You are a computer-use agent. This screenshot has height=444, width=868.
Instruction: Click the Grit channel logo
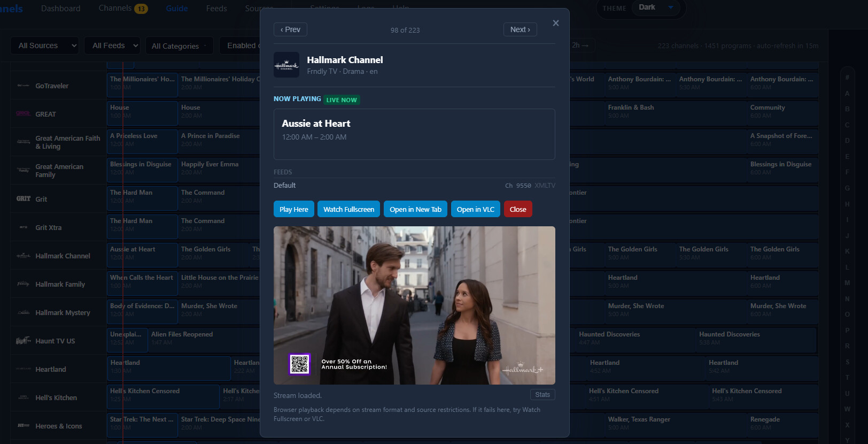pos(23,199)
